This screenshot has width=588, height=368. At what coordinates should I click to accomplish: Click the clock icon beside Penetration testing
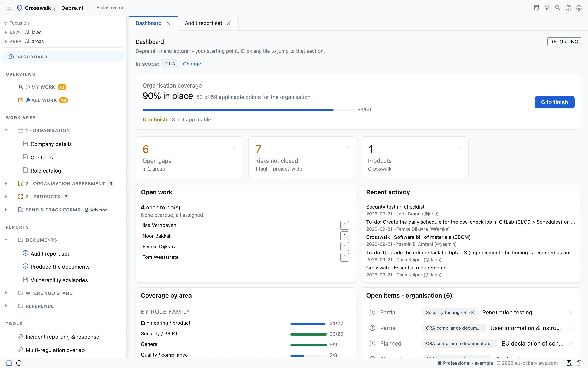tap(372, 312)
